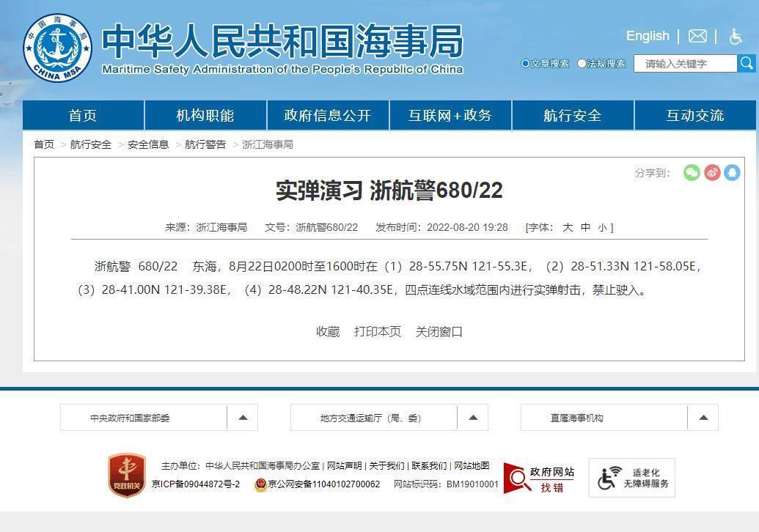Open the mail icon beside English link

pos(697,35)
